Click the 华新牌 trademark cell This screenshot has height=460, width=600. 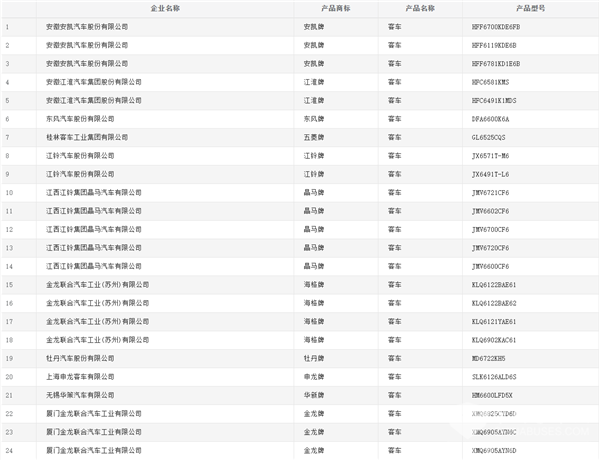[314, 394]
